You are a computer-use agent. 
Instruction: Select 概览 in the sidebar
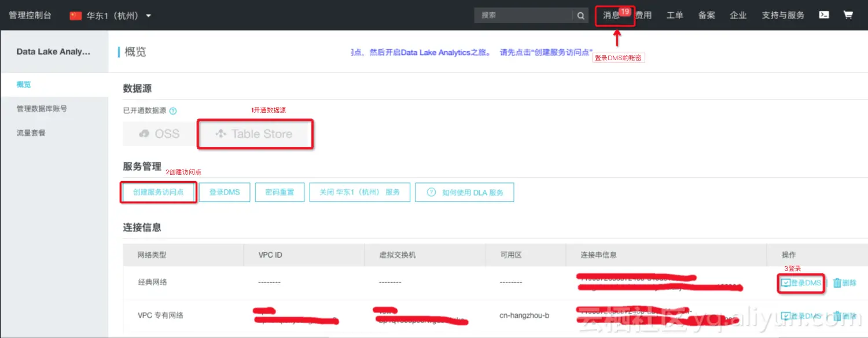(x=54, y=84)
